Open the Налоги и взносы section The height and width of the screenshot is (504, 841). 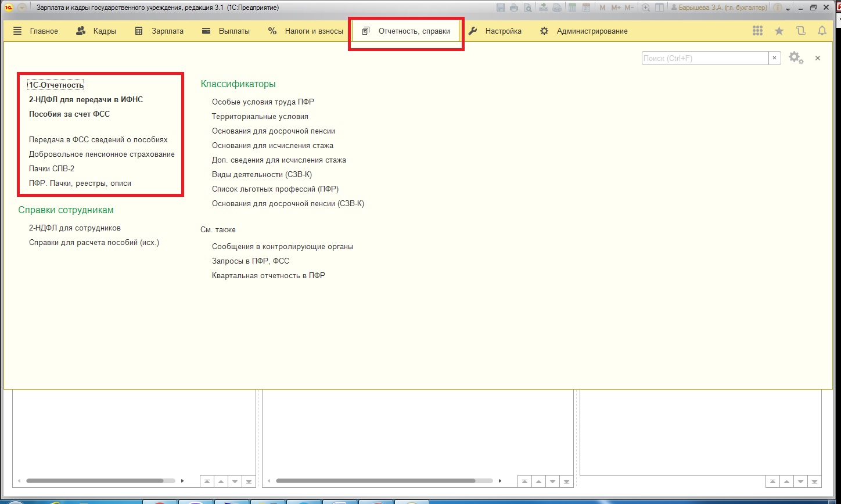[x=306, y=31]
